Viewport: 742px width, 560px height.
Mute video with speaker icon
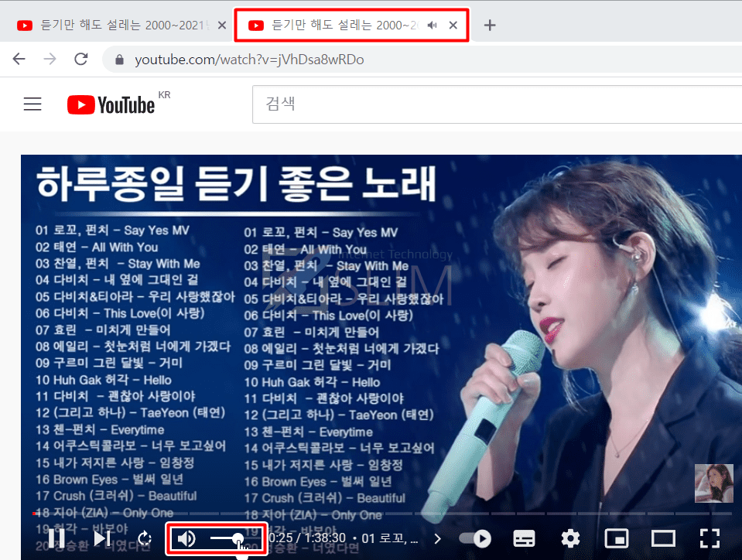186,538
